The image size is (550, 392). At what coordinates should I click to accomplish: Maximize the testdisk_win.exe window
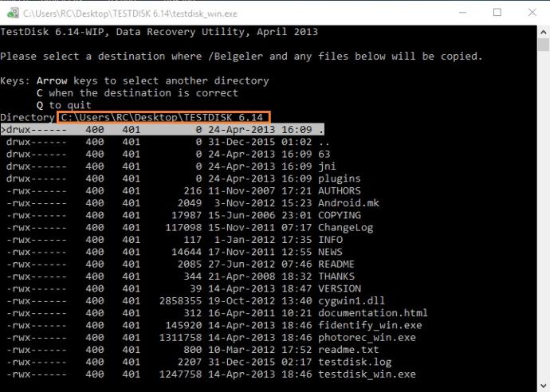pos(497,13)
